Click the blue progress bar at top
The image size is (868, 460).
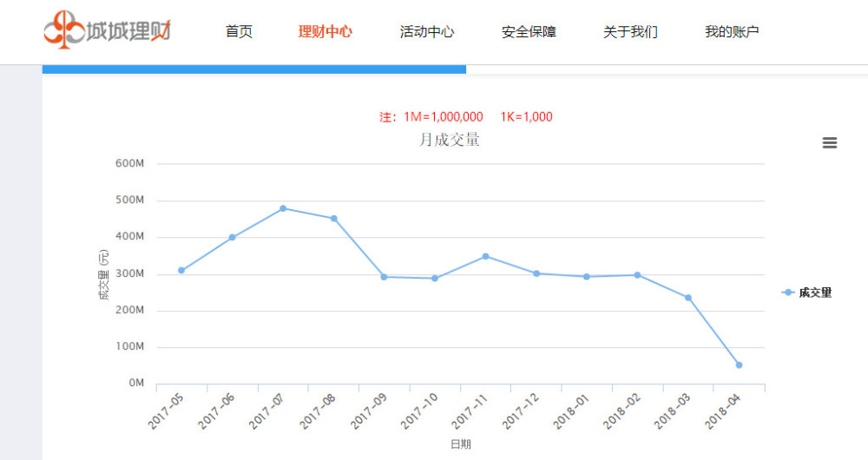pos(253,69)
